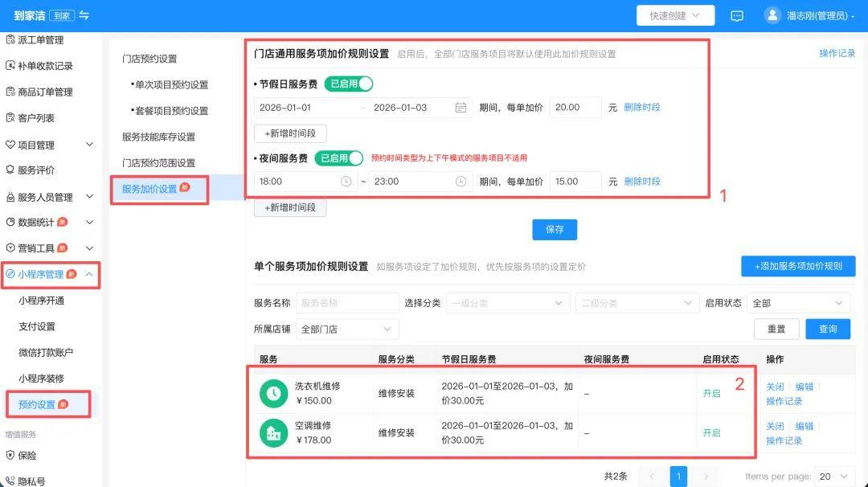
Task: Click the calendar icon in holiday date range
Action: click(461, 108)
